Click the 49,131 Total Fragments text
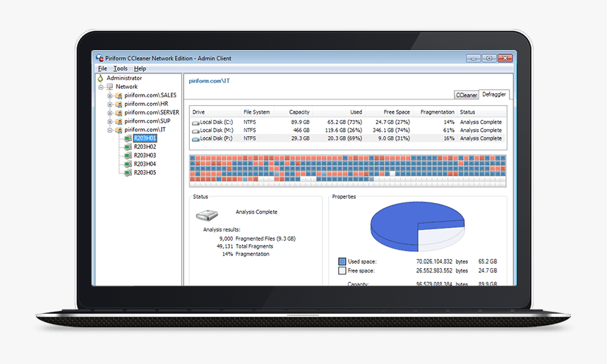 pos(245,246)
